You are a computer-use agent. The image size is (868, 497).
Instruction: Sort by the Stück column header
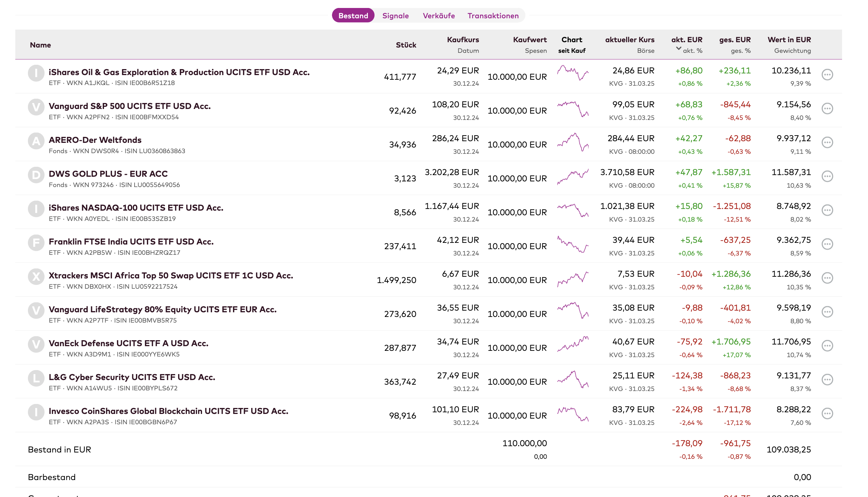[406, 45]
